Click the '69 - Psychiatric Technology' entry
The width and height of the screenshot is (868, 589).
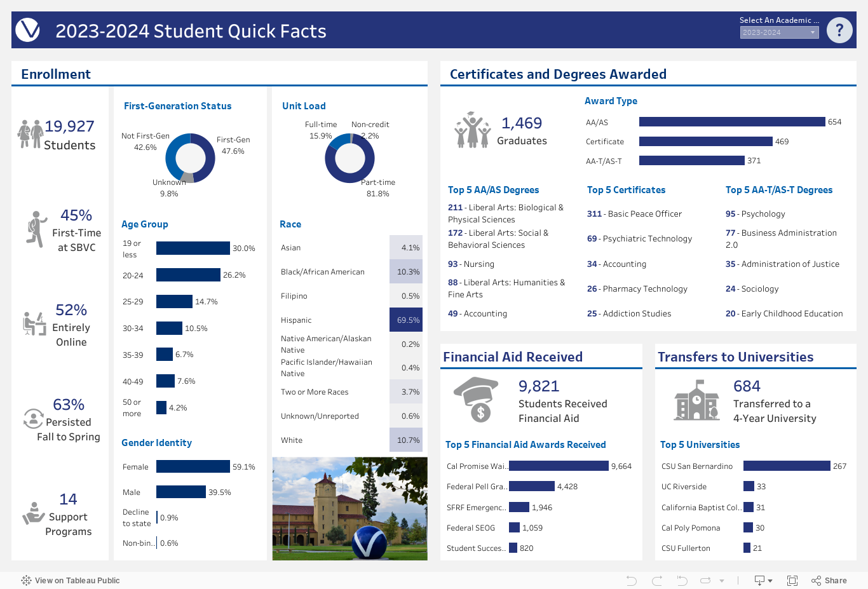tap(639, 239)
